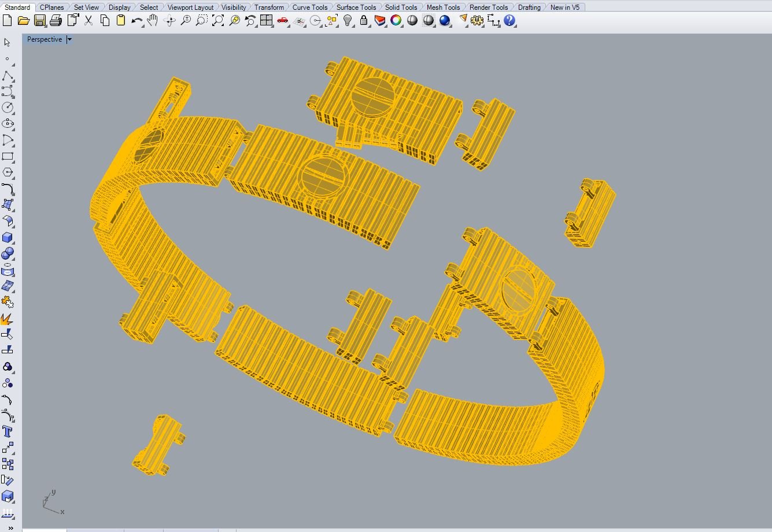Select the Pan view hand tool

tap(153, 21)
